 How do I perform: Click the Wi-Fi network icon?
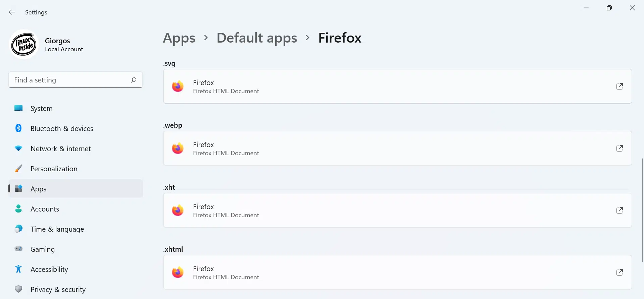pyautogui.click(x=18, y=148)
